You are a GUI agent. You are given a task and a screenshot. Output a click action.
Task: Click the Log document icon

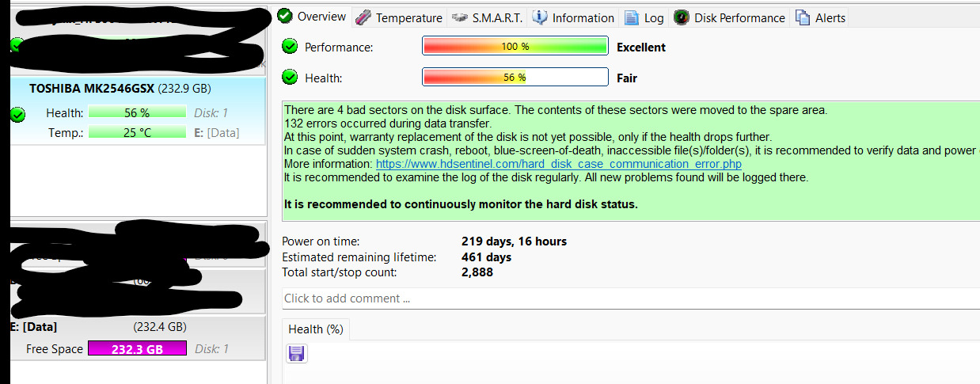coord(632,17)
